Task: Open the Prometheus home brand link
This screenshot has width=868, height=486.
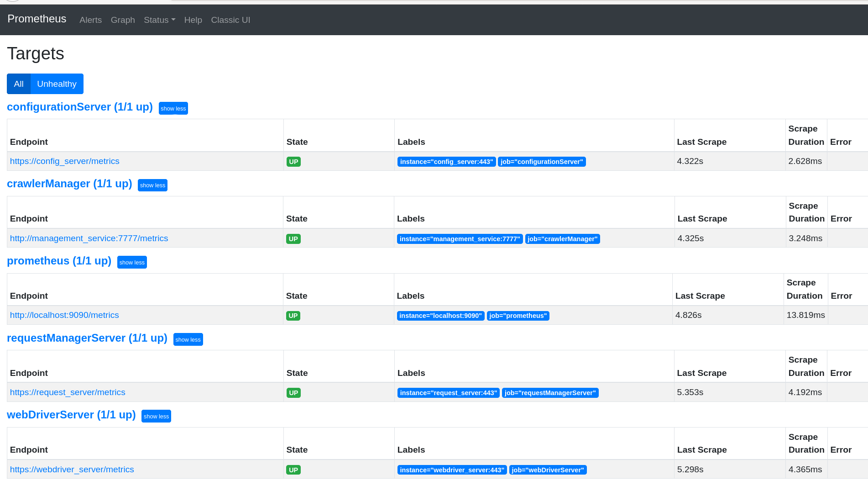Action: (37, 19)
